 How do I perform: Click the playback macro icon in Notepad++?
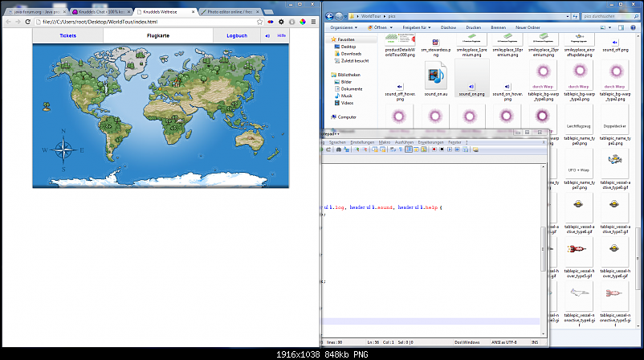tap(450, 149)
